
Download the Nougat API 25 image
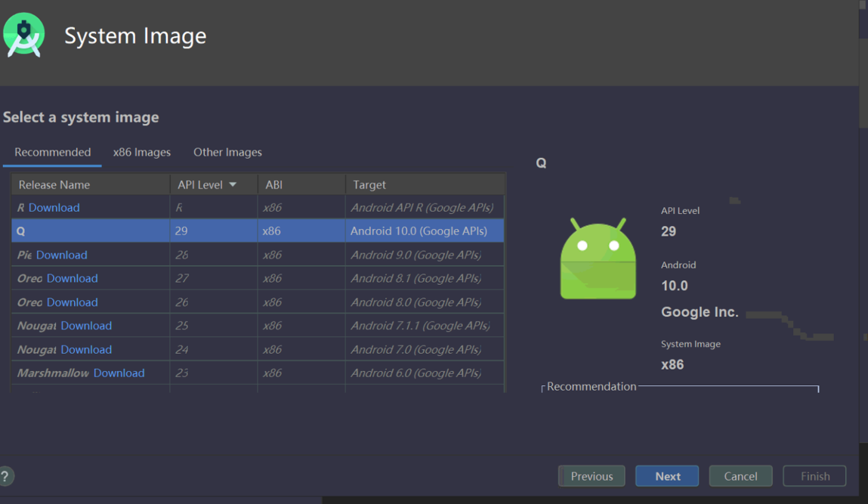tap(86, 326)
